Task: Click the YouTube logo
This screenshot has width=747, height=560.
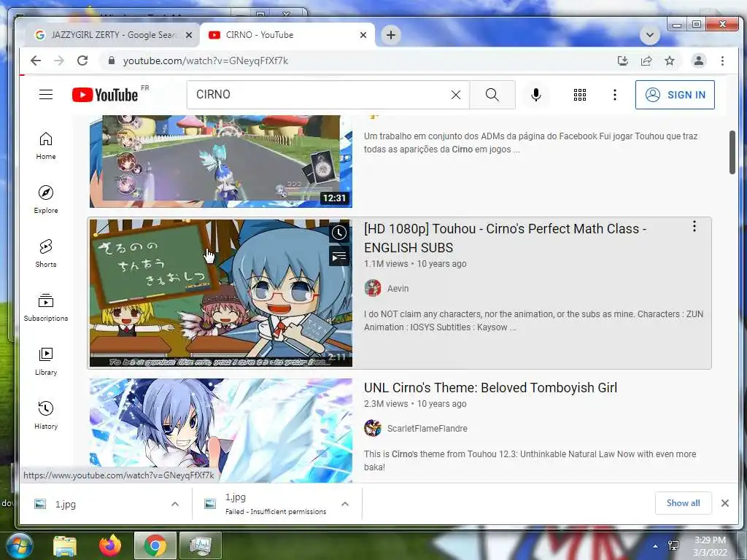Action: [105, 95]
